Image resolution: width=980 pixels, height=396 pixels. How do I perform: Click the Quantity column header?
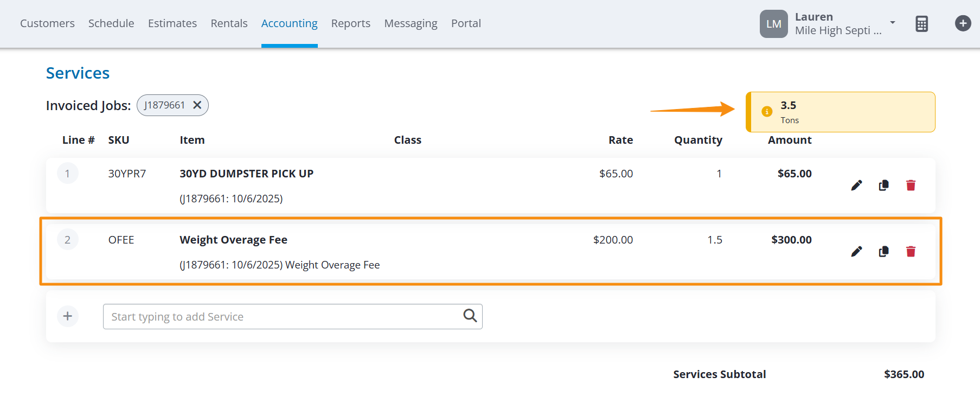click(x=698, y=140)
